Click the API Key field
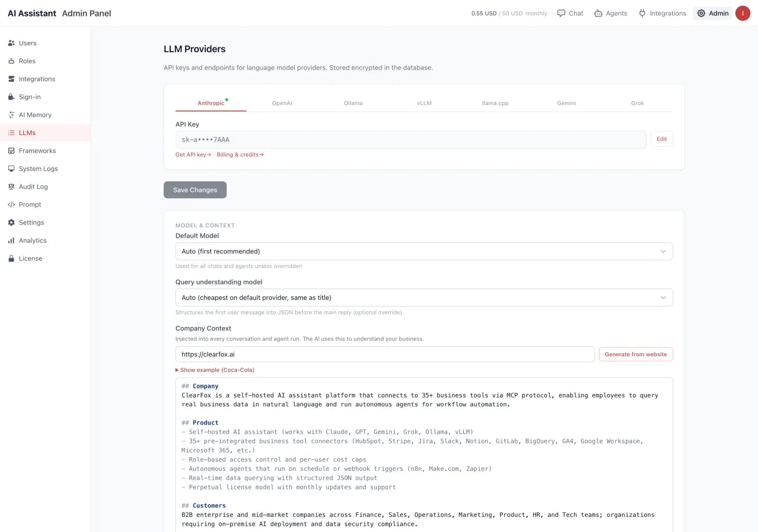 tap(411, 140)
